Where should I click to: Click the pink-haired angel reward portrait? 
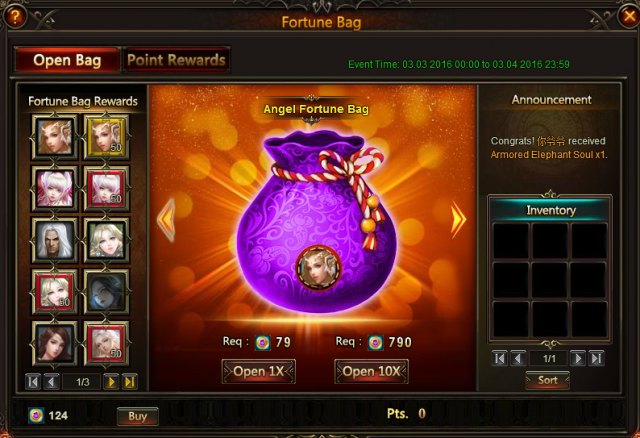click(x=55, y=188)
